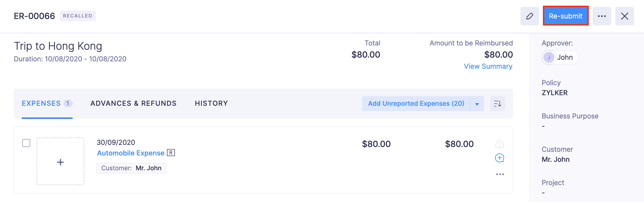The width and height of the screenshot is (644, 202).
Task: Close the ER-00066 report panel
Action: (624, 16)
